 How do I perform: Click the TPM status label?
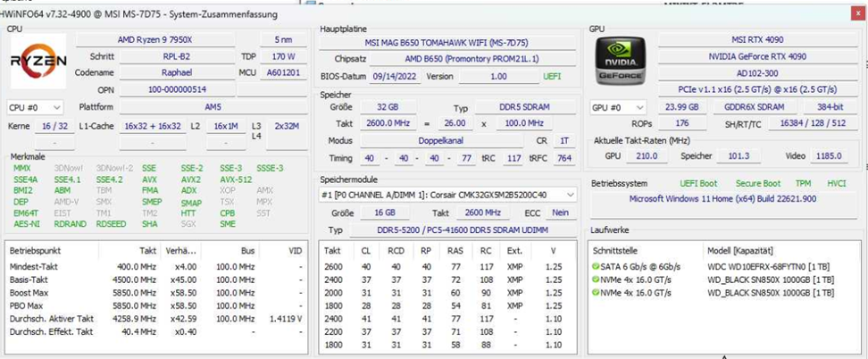point(803,183)
